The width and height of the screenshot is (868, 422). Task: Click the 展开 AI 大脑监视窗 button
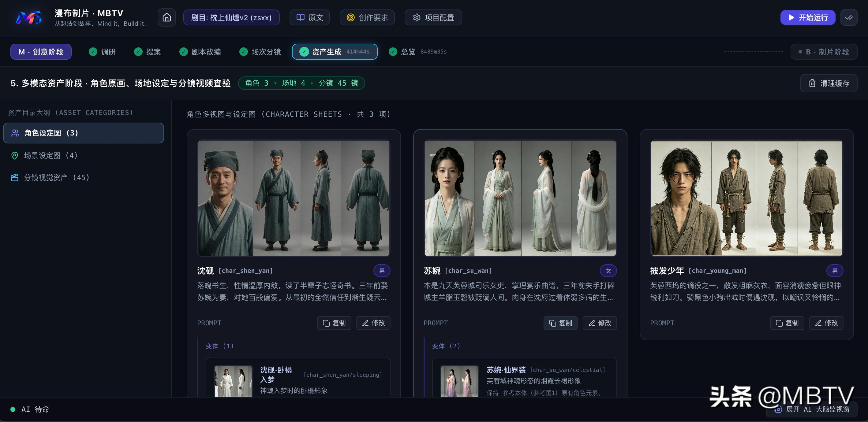(812, 409)
